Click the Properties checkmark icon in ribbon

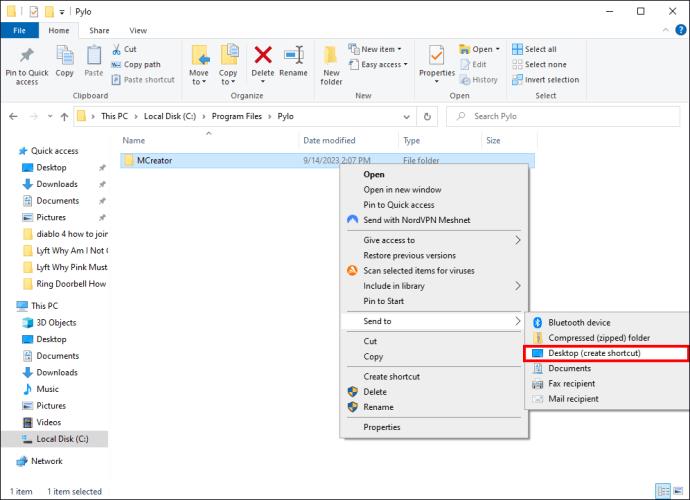coord(437,55)
